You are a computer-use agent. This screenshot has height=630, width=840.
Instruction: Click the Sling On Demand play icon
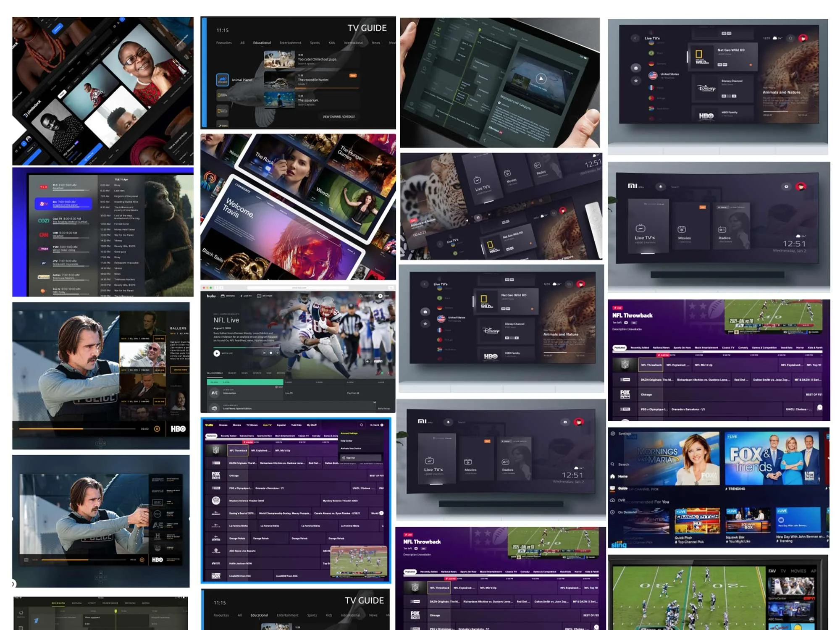click(613, 512)
